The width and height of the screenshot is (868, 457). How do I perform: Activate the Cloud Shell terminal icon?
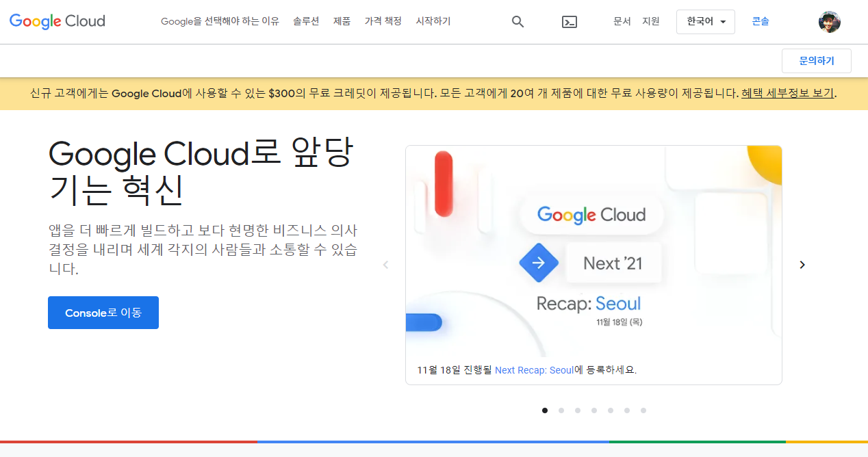(x=569, y=22)
